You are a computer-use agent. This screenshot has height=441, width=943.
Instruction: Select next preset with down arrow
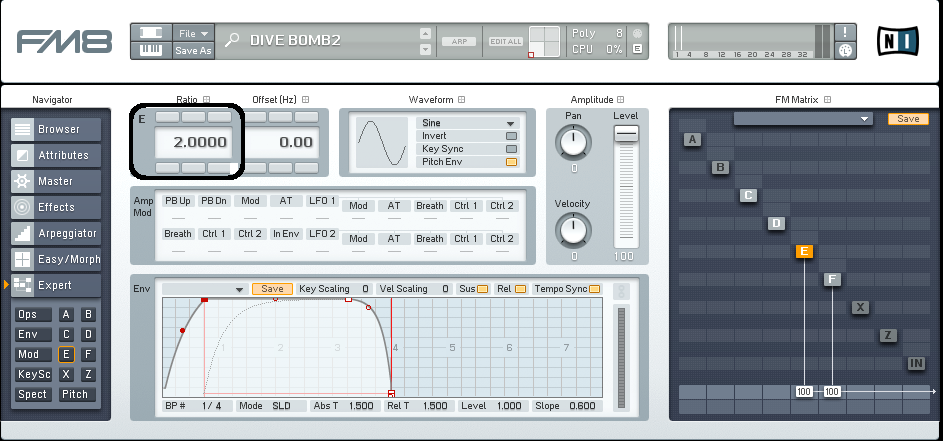coord(425,49)
